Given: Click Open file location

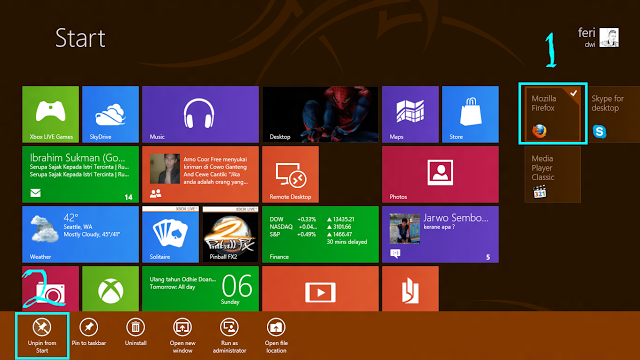Looking at the screenshot, I should pyautogui.click(x=276, y=336).
